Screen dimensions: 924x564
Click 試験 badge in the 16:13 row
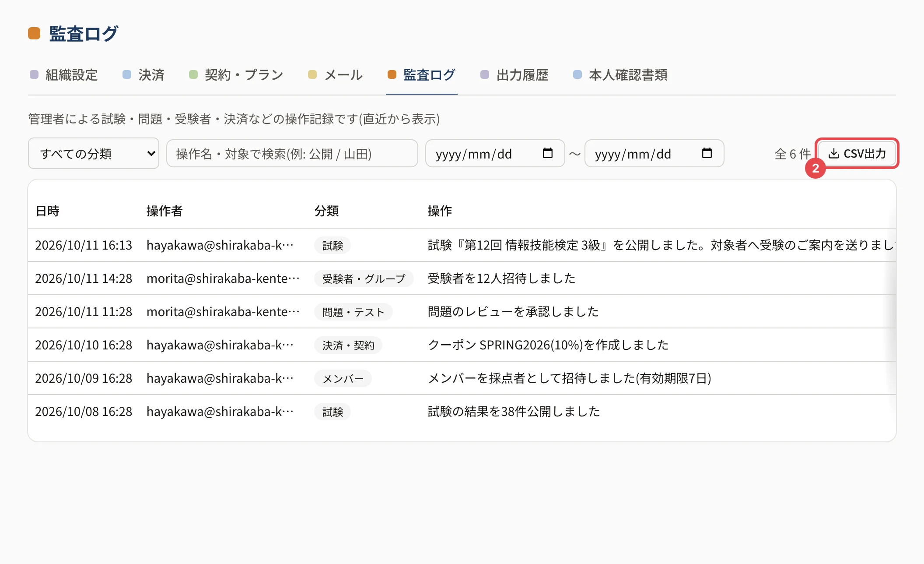click(x=332, y=245)
